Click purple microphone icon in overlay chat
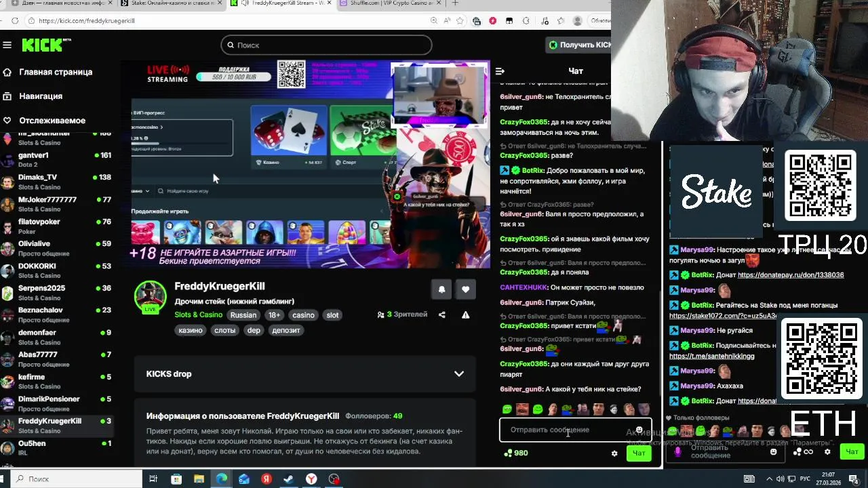 click(x=678, y=452)
